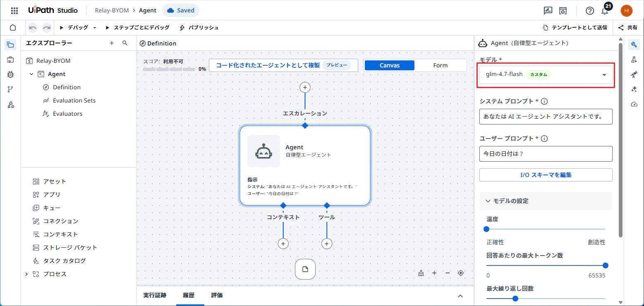The height and width of the screenshot is (306, 644).
Task: Open the 履歴 tab
Action: 189,296
